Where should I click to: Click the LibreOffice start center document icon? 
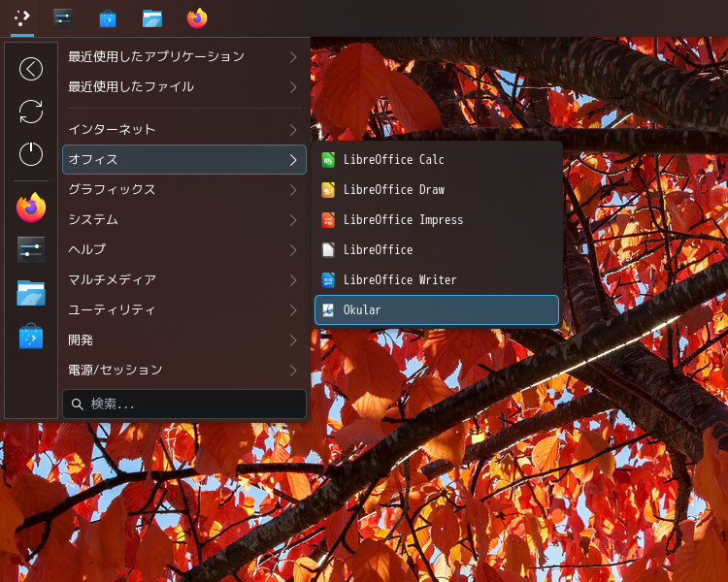328,249
